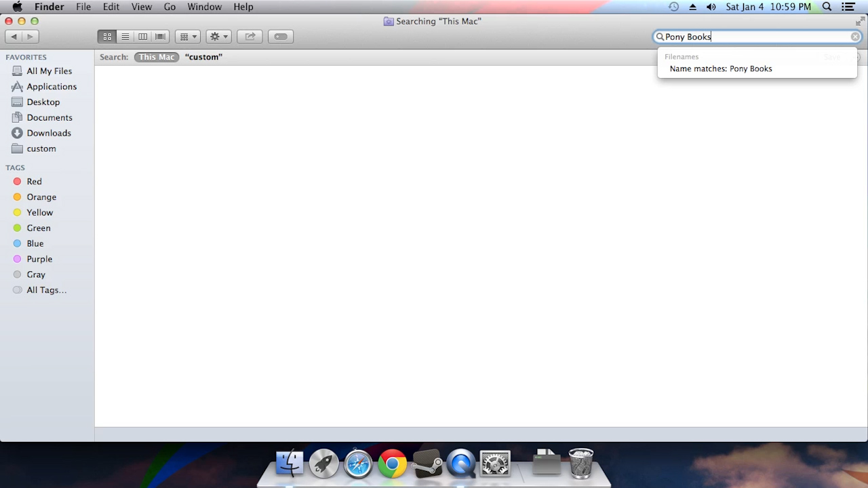This screenshot has width=868, height=488.
Task: Launch Safari from the Dock
Action: point(358,464)
